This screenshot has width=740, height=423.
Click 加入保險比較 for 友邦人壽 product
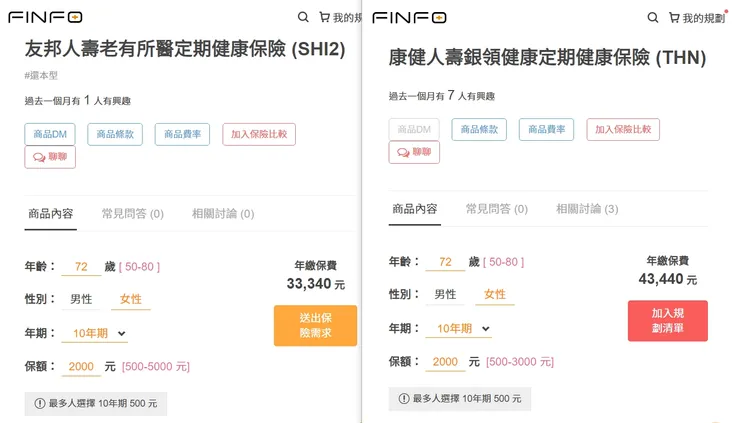coord(259,133)
